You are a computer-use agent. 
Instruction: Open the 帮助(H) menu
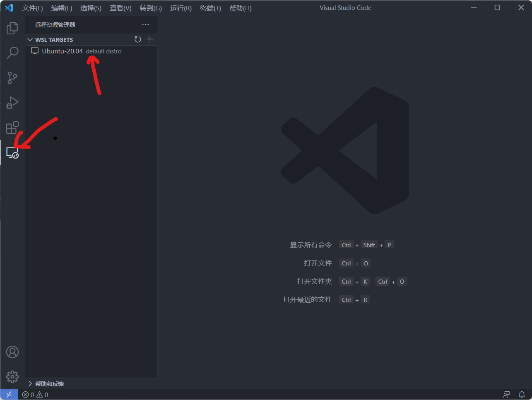(241, 8)
